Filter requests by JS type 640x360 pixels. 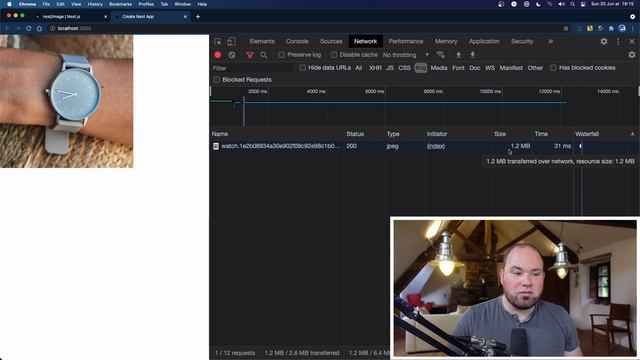(x=390, y=68)
